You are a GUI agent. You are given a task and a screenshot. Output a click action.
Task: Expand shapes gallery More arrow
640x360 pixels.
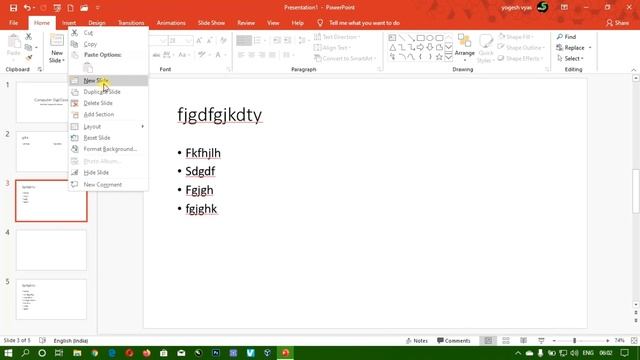tap(449, 57)
